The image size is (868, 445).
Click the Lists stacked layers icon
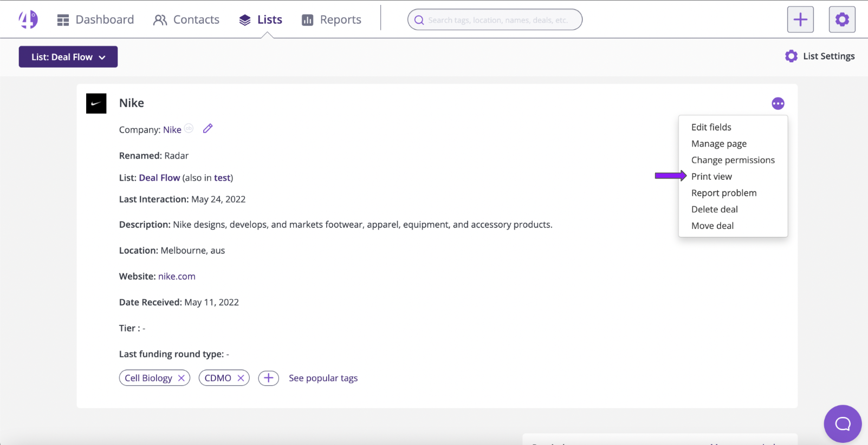tap(245, 21)
